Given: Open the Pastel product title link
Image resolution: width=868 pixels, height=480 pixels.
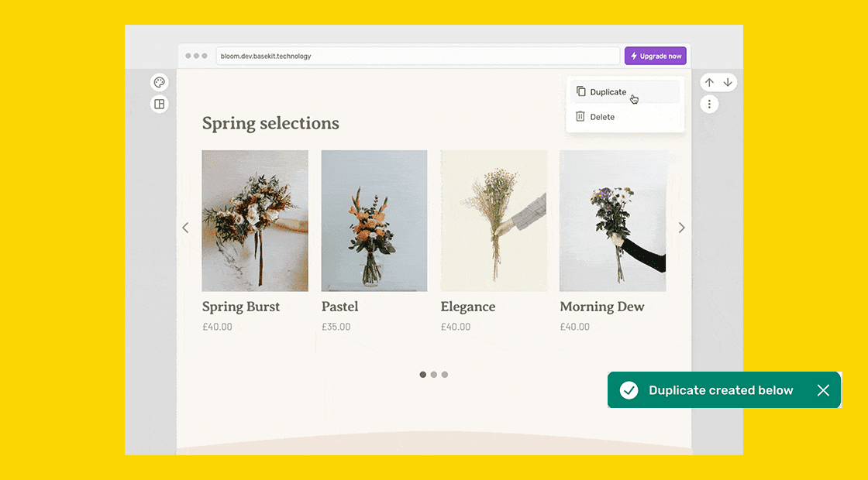Looking at the screenshot, I should point(339,307).
